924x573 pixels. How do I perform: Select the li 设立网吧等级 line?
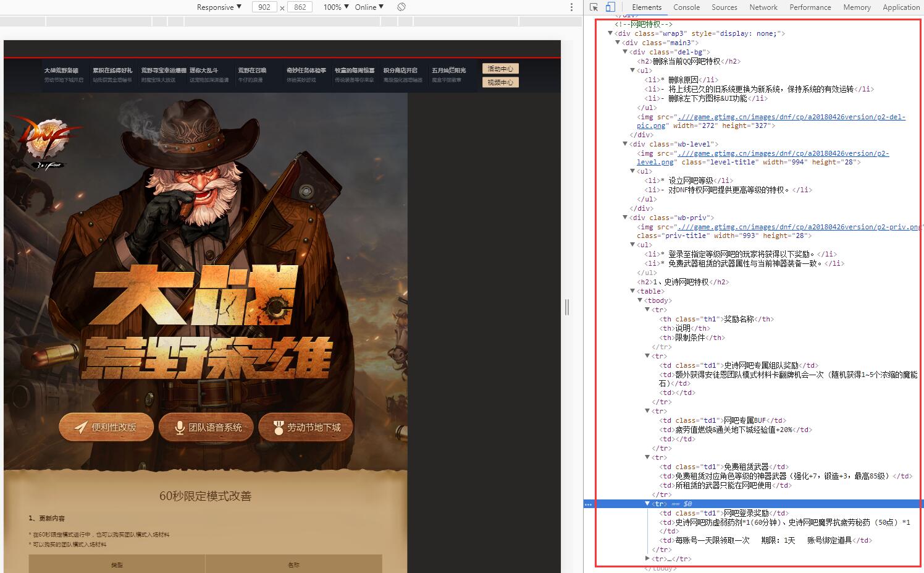tap(689, 180)
